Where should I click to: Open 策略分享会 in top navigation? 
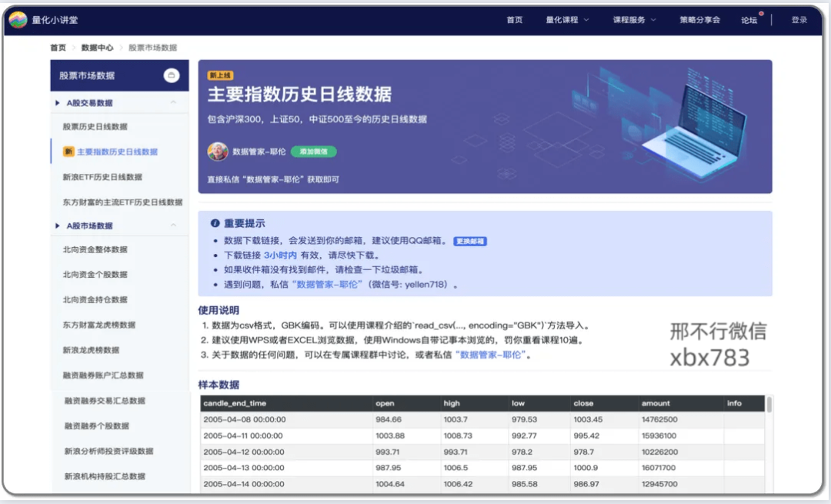coord(699,19)
